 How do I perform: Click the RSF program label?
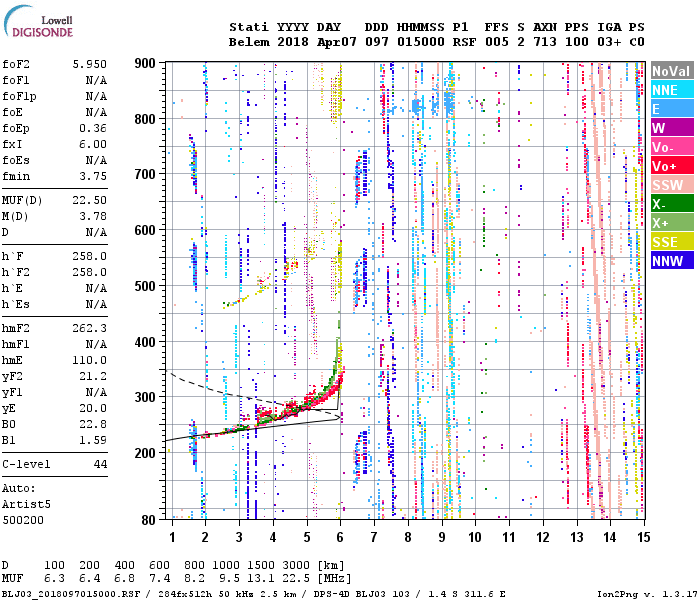tap(464, 42)
